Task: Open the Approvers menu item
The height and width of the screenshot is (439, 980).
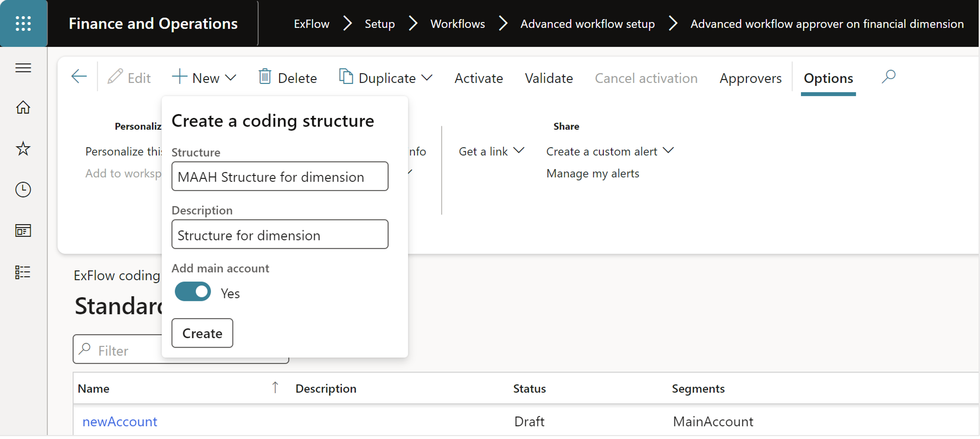Action: click(x=750, y=78)
